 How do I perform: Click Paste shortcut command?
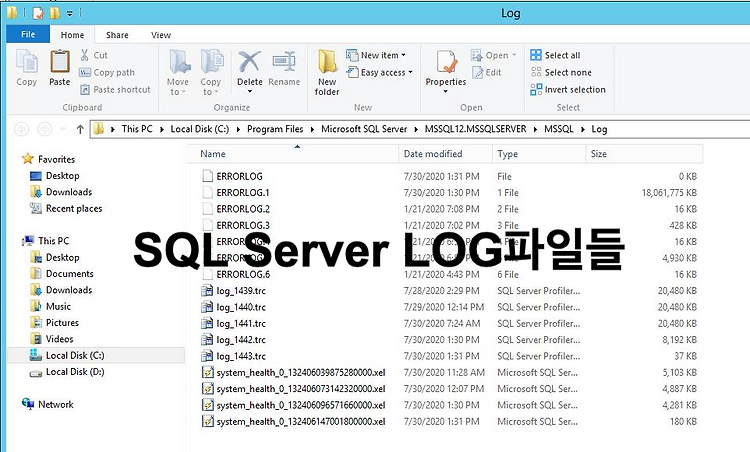[x=115, y=89]
